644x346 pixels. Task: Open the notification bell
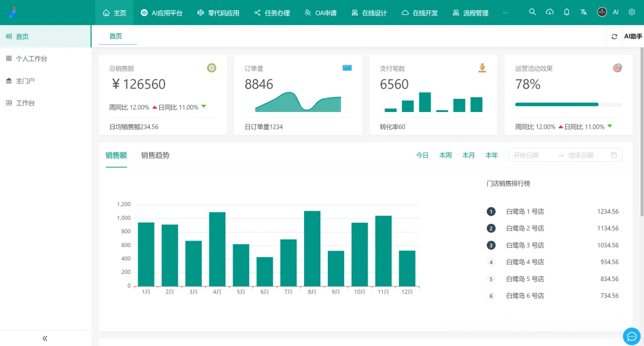(x=566, y=12)
